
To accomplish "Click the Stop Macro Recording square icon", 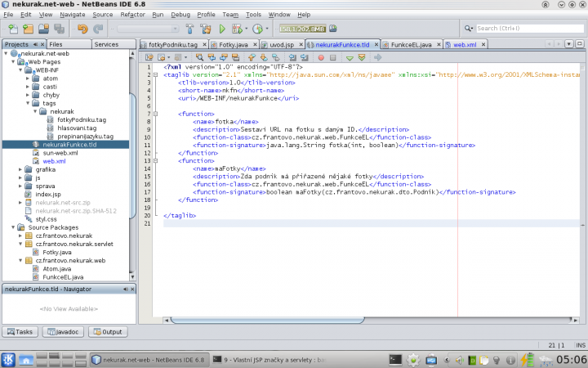I will [x=332, y=57].
